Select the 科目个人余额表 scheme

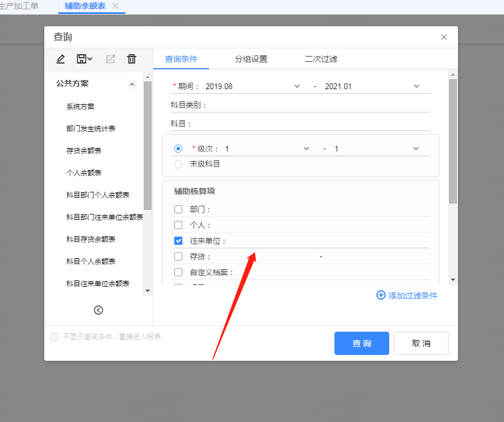[91, 261]
